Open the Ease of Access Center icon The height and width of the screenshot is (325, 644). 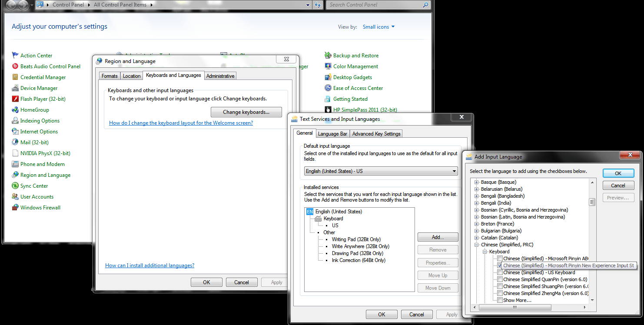click(328, 88)
